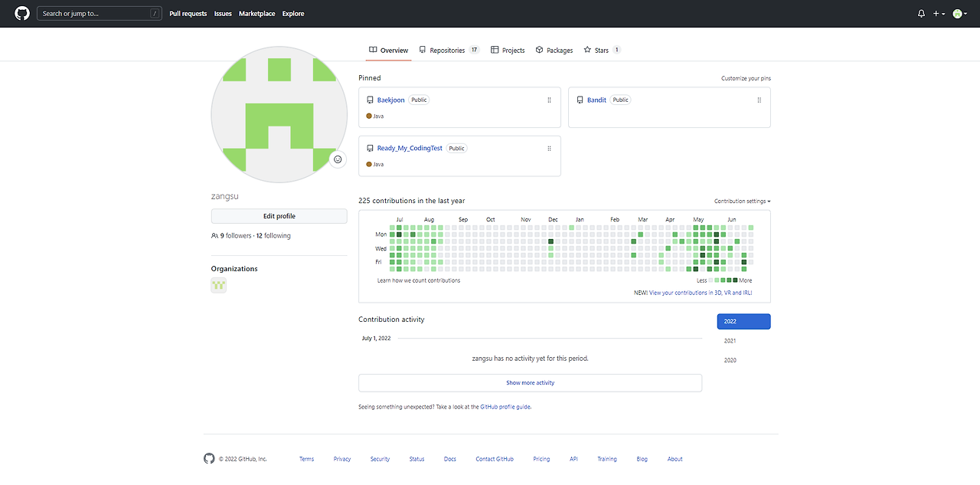Open the organization avatar icon
The width and height of the screenshot is (980, 485).
click(219, 285)
